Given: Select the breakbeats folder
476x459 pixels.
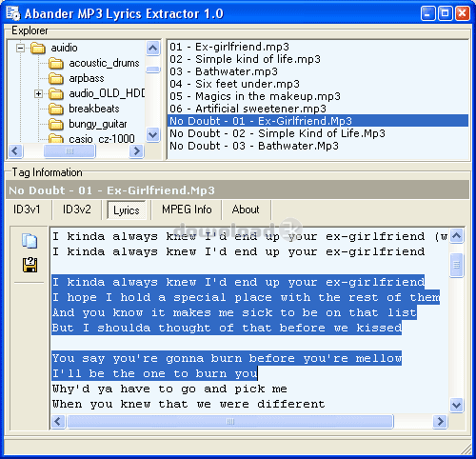Looking at the screenshot, I should click(x=94, y=109).
